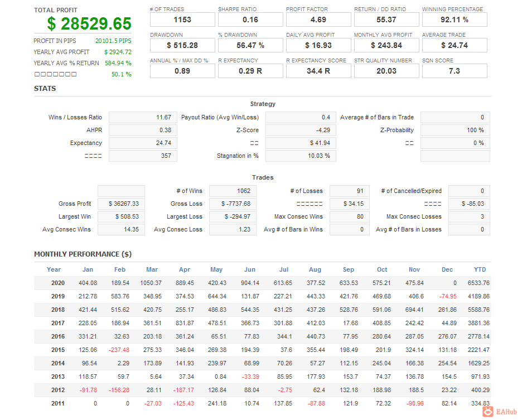Click the 2015 Feb loss -237.48

click(x=119, y=350)
